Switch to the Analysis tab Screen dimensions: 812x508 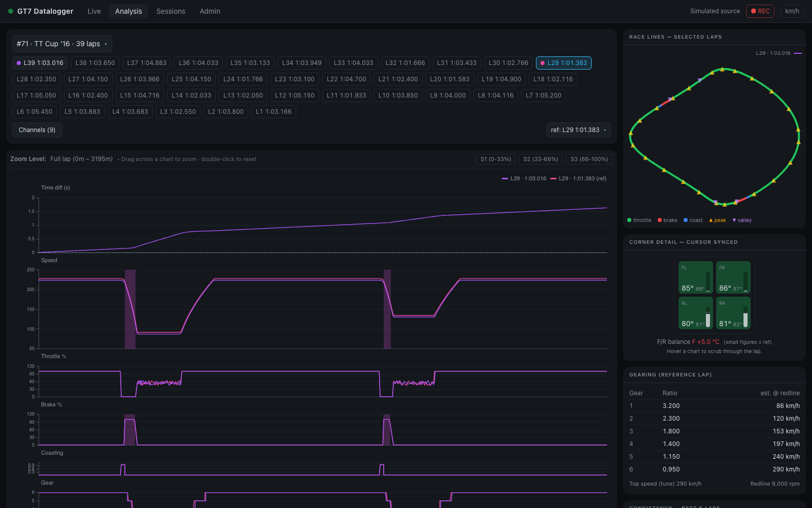coord(128,11)
